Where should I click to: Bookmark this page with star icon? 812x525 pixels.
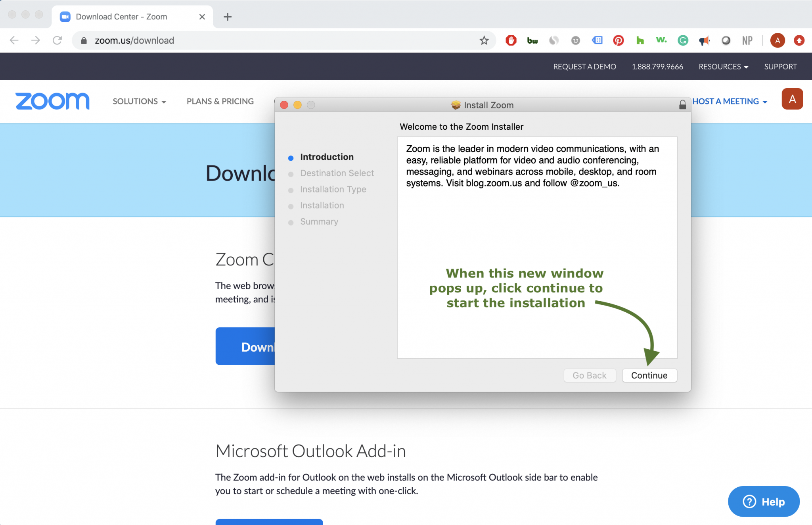point(484,40)
